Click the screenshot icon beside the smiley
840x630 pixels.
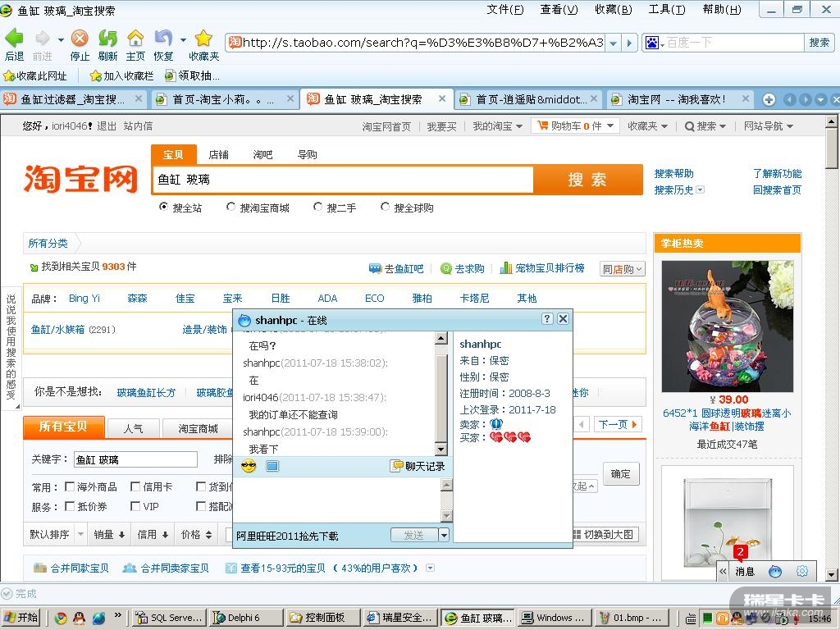(272, 466)
